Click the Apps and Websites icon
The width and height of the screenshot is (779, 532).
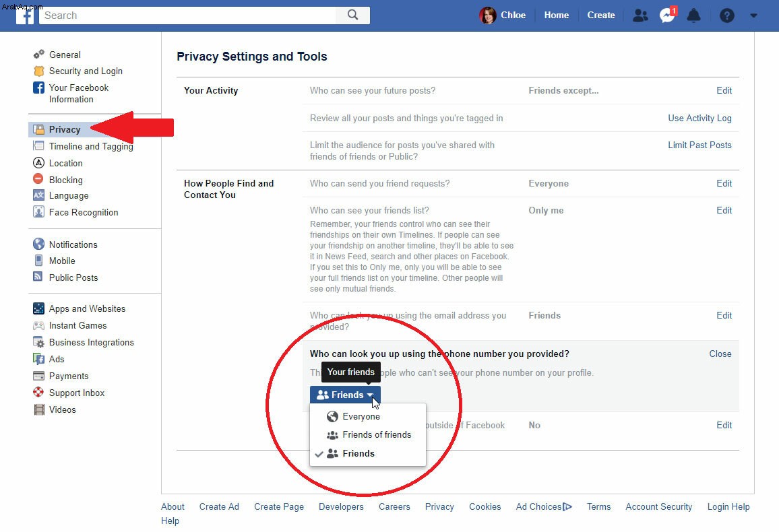pos(39,308)
